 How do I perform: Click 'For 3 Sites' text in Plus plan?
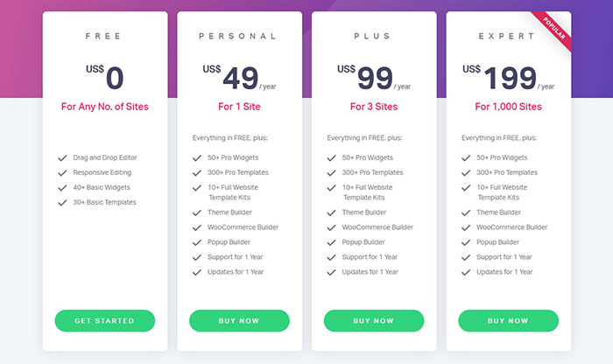(x=373, y=108)
